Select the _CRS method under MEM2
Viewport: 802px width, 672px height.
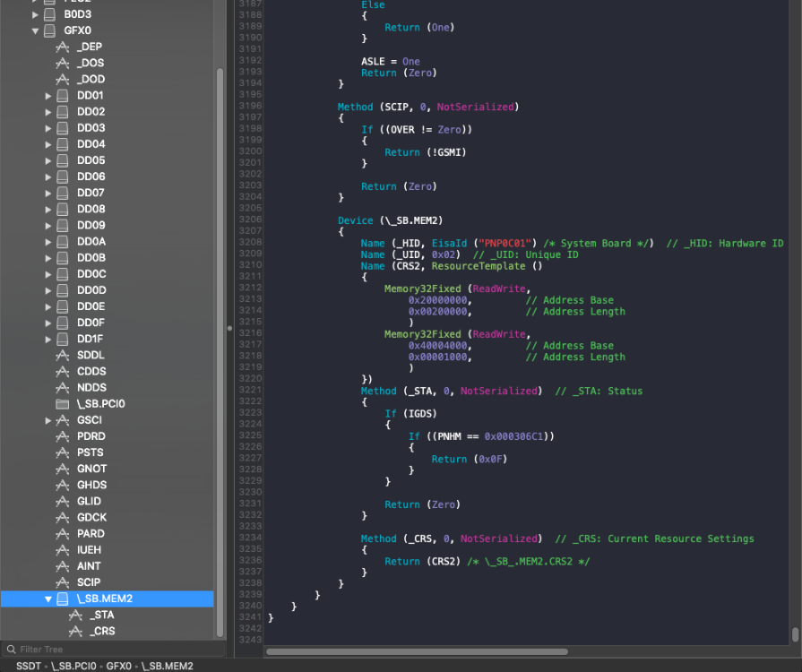click(107, 631)
